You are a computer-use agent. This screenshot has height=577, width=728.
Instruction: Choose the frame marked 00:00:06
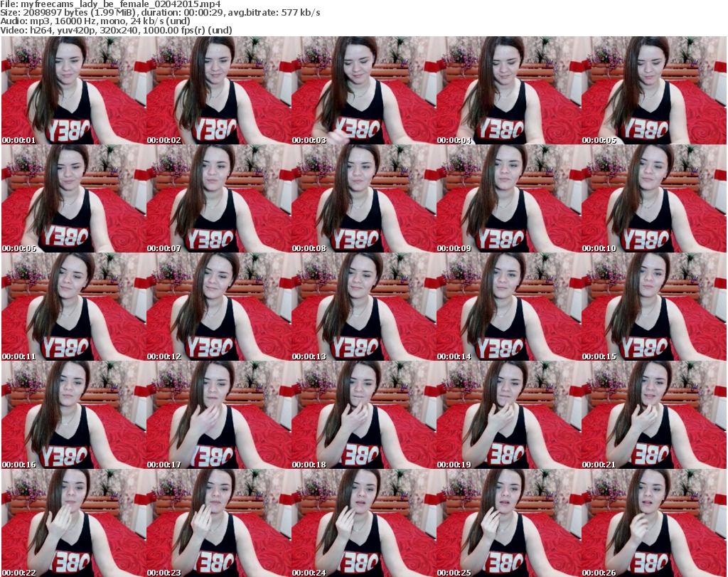(x=73, y=198)
